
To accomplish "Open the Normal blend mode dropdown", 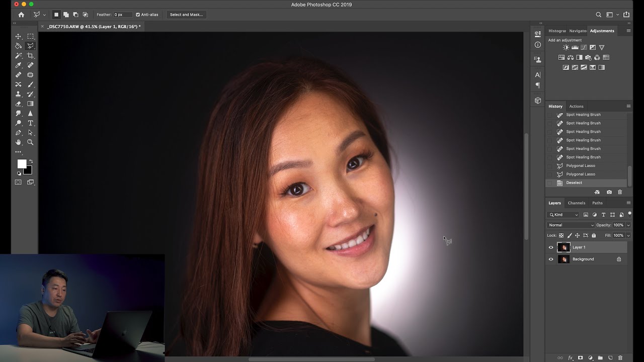I will pos(571,225).
